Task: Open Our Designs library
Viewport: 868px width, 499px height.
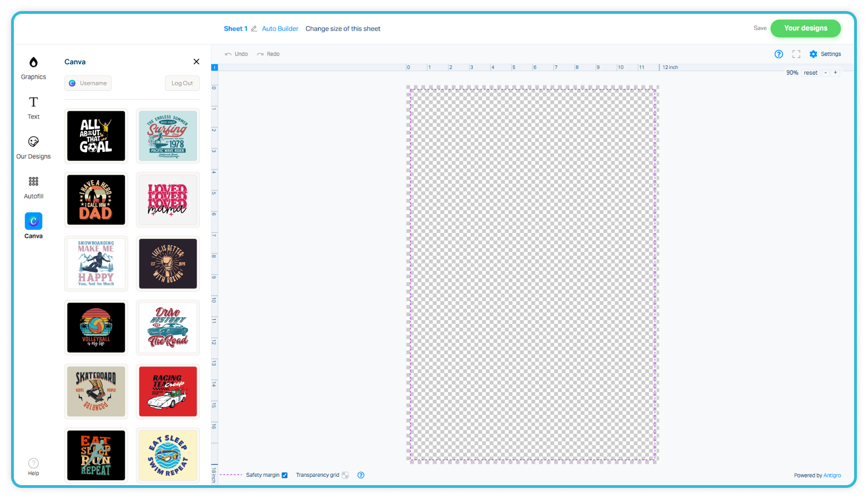Action: coord(33,147)
